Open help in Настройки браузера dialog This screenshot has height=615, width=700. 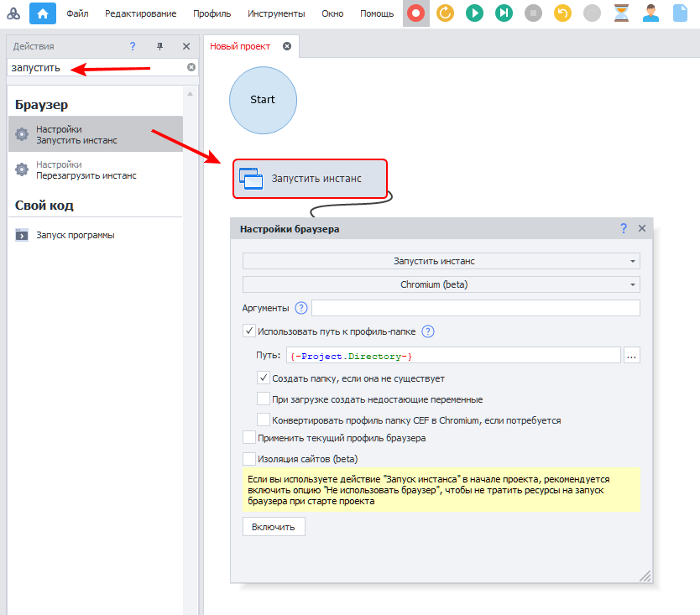point(624,228)
